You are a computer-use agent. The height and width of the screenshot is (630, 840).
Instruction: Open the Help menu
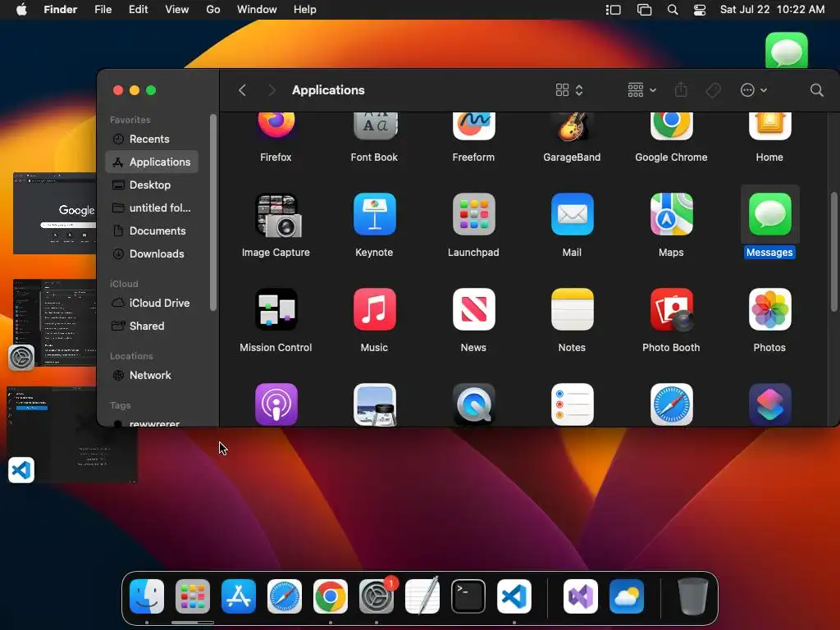click(305, 10)
